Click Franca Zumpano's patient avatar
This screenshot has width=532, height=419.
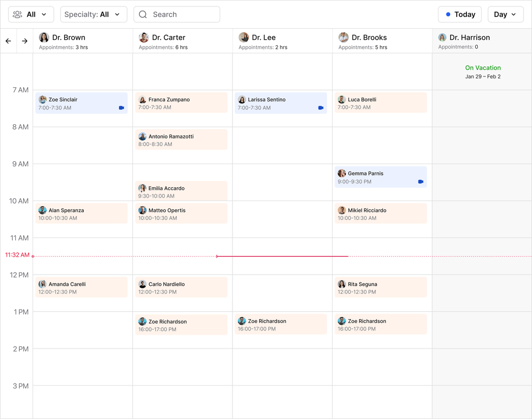tap(142, 100)
